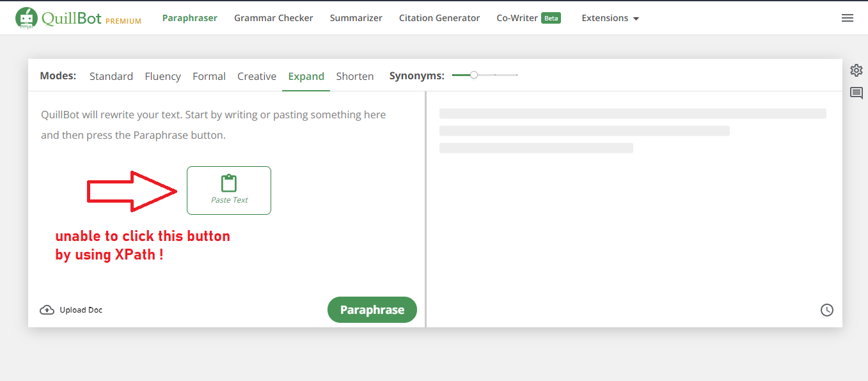Select Shorten mode
This screenshot has width=868, height=381.
(355, 76)
